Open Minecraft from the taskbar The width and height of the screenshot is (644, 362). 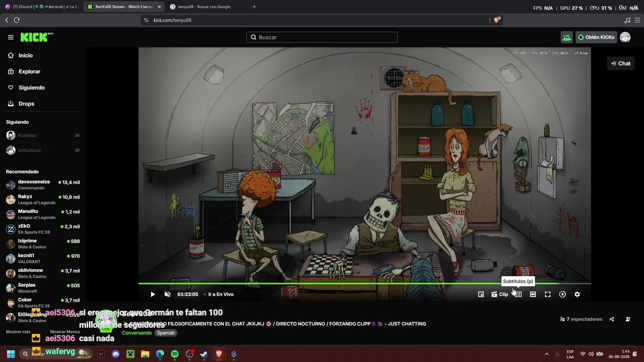point(130,354)
